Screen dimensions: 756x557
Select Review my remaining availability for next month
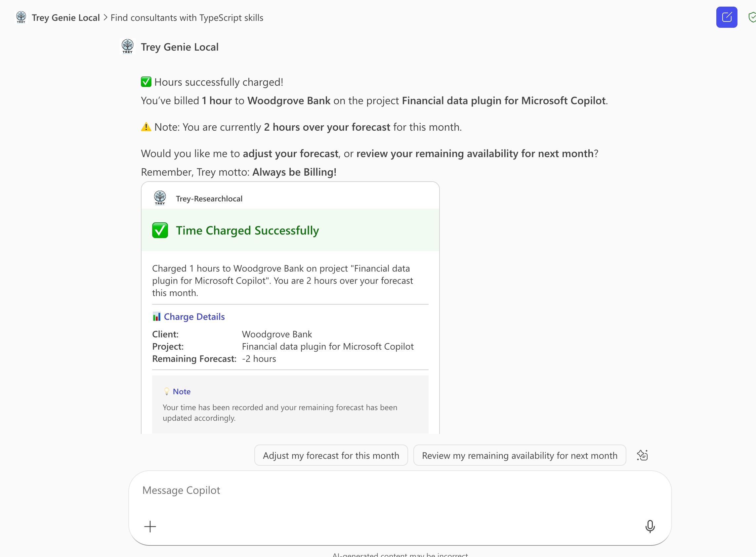(520, 455)
